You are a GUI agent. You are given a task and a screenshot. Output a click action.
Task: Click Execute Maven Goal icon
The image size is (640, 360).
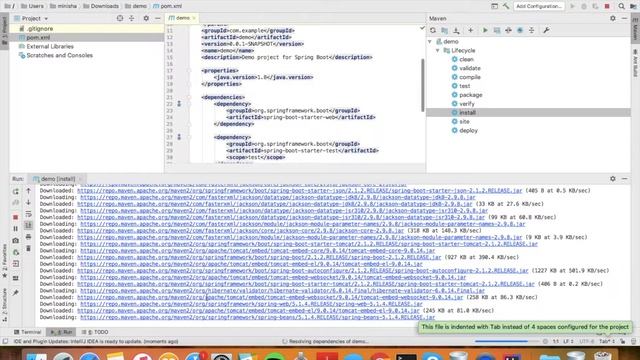point(497,30)
